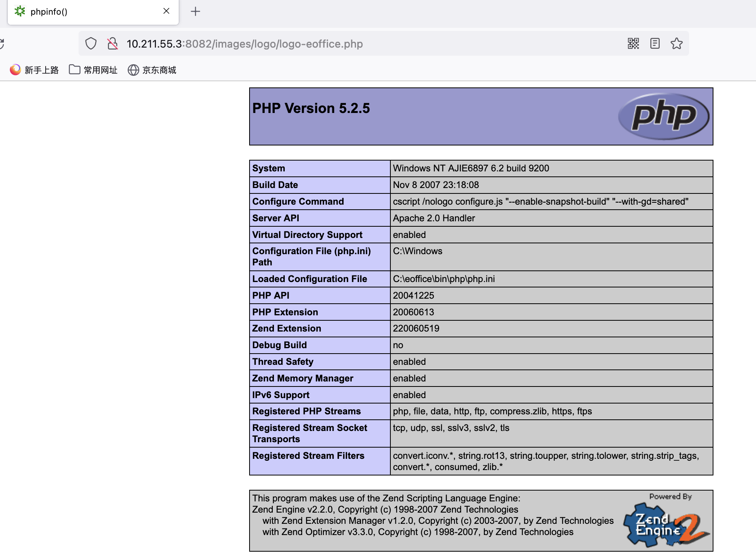Click the Loaded Configuration File path value
The width and height of the screenshot is (756, 554).
(444, 279)
